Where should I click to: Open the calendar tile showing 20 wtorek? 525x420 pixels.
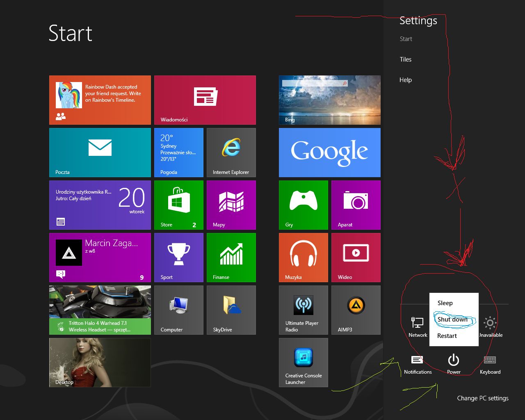pyautogui.click(x=100, y=205)
